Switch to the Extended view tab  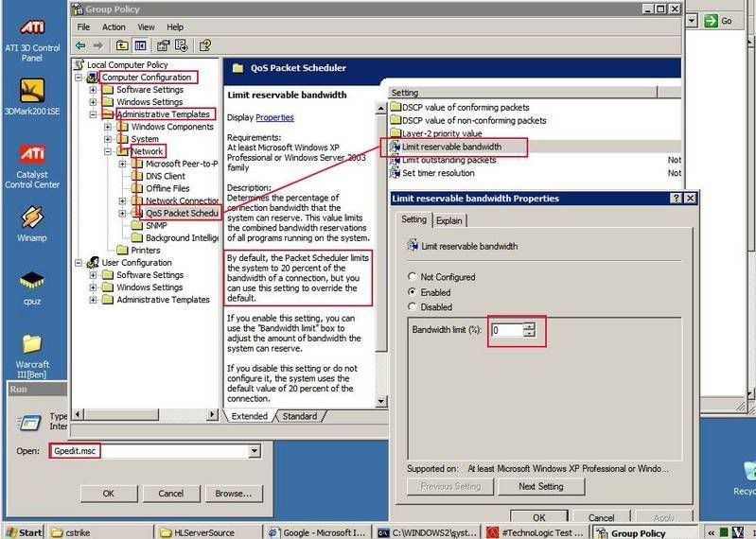click(249, 416)
